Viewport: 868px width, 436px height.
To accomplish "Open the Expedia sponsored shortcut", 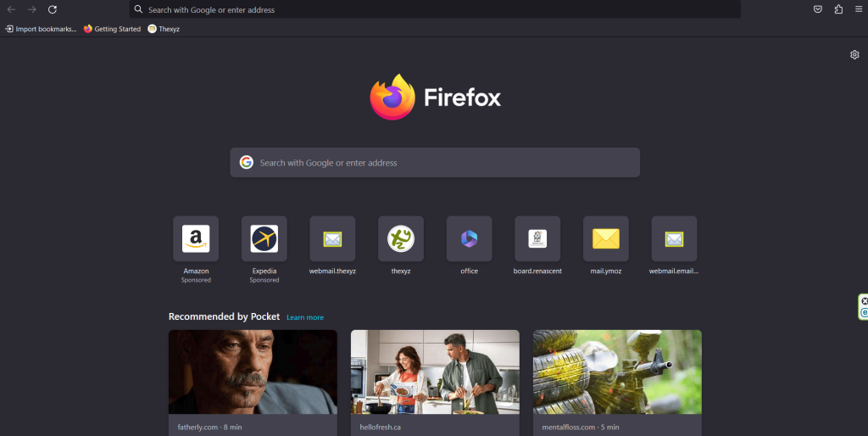I will 264,238.
